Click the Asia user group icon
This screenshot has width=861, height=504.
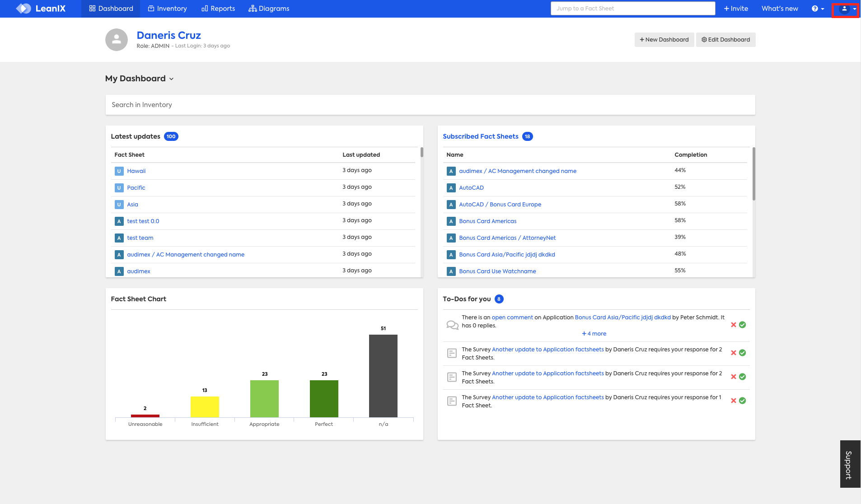[x=119, y=205]
